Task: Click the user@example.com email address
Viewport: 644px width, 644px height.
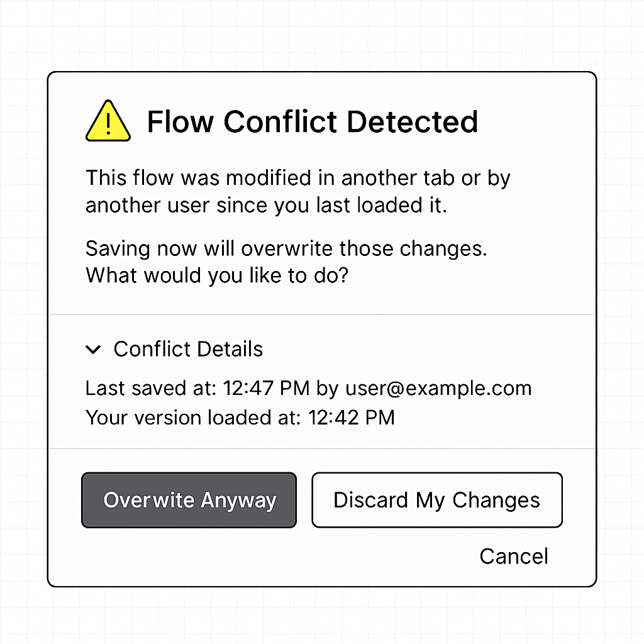Action: click(x=438, y=388)
